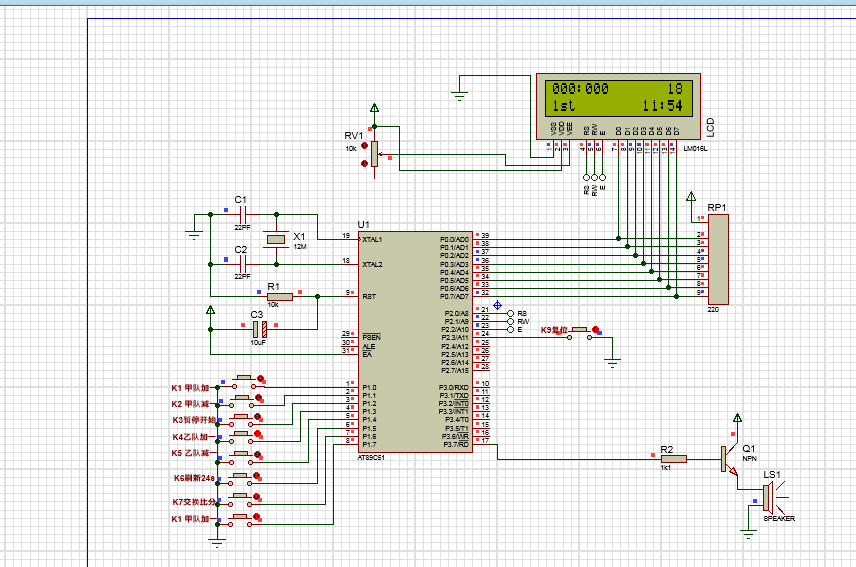Viewport: 856px width, 567px height.
Task: Select the C1 capacitor symbol
Action: tap(243, 214)
